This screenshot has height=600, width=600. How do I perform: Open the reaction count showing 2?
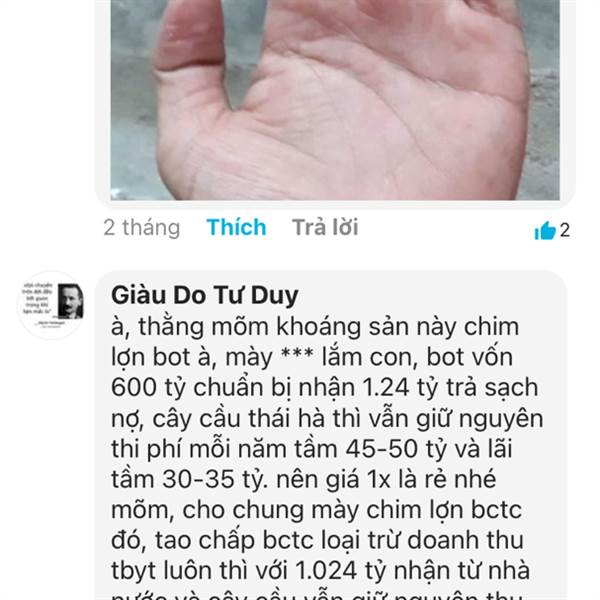pos(565,230)
